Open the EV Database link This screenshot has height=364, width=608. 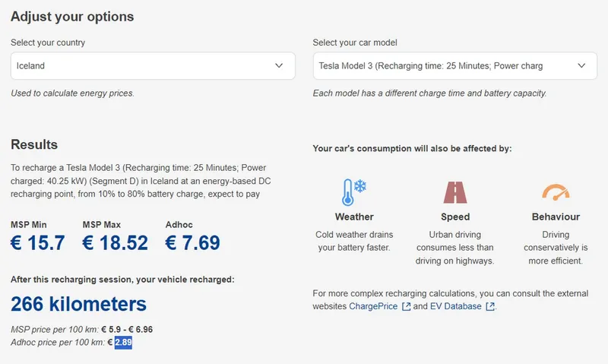pyautogui.click(x=456, y=307)
